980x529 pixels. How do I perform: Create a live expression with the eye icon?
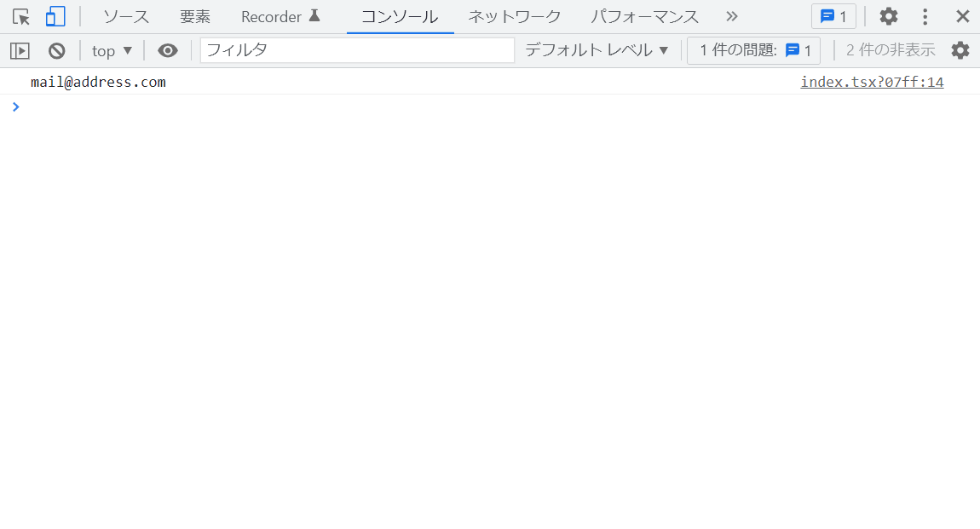[168, 50]
